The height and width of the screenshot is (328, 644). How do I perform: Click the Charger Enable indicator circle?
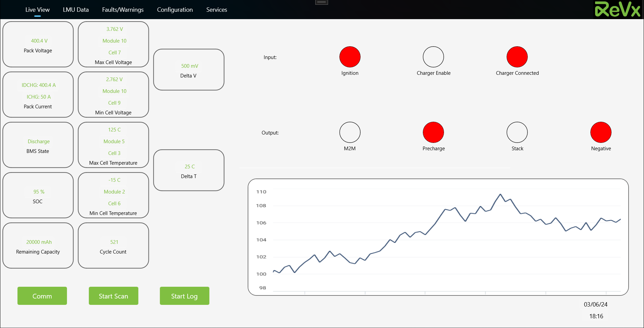(x=433, y=57)
